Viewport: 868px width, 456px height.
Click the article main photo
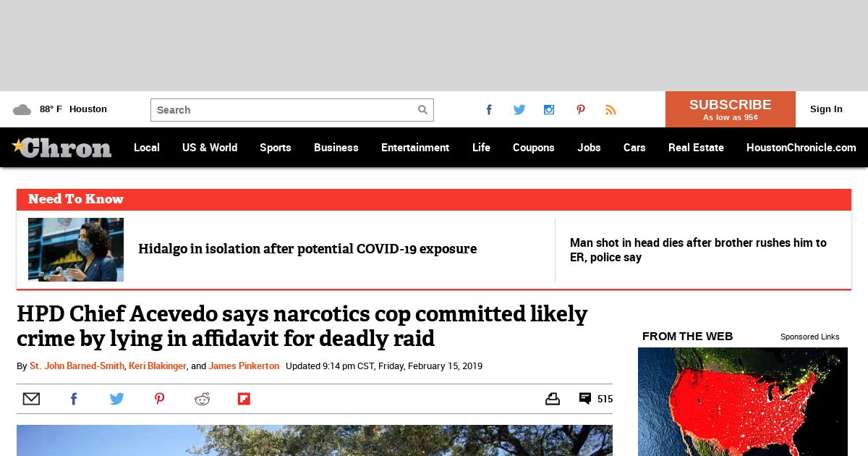pyautogui.click(x=315, y=440)
